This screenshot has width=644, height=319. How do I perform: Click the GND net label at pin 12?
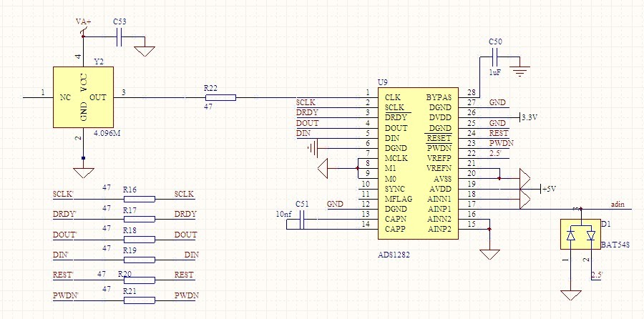[335, 204]
